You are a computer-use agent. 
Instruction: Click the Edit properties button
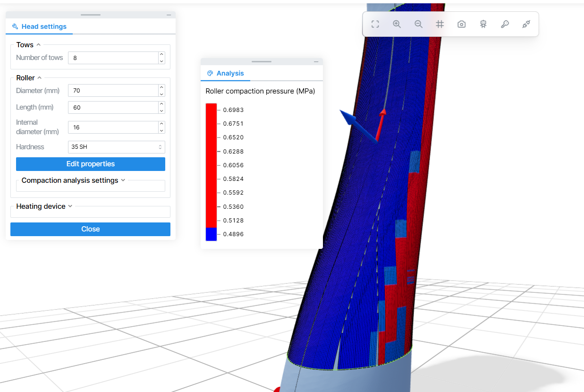(91, 164)
